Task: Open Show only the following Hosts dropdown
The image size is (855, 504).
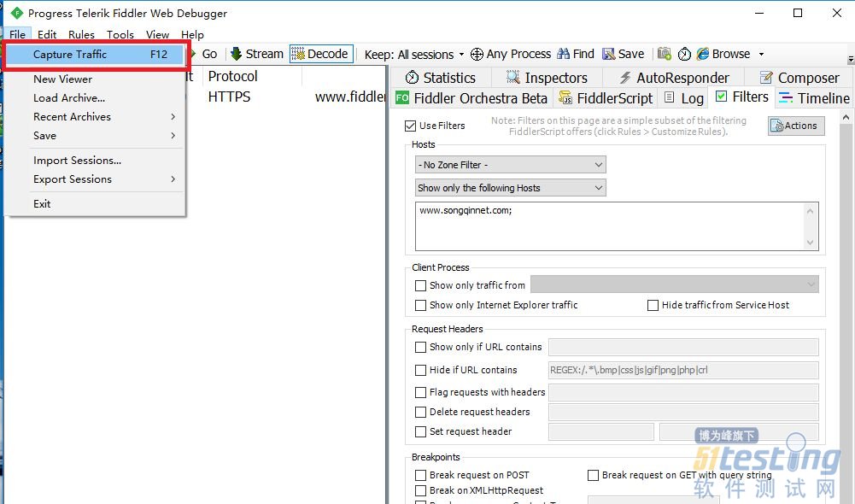Action: [x=511, y=188]
